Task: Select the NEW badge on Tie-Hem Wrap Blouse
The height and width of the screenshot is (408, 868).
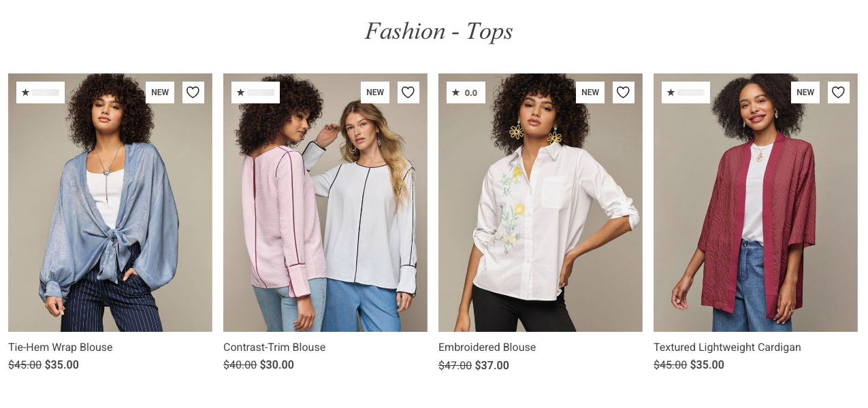Action: pyautogui.click(x=160, y=92)
